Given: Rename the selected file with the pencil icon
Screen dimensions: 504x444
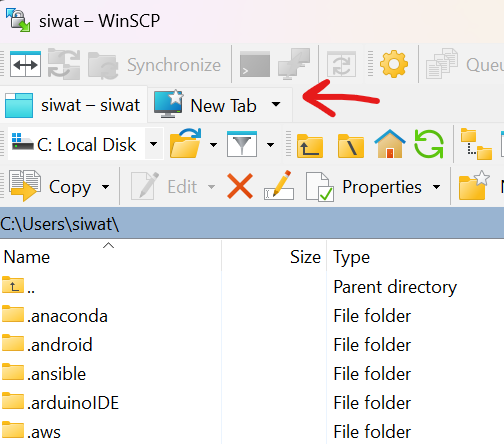Looking at the screenshot, I should click(x=279, y=185).
